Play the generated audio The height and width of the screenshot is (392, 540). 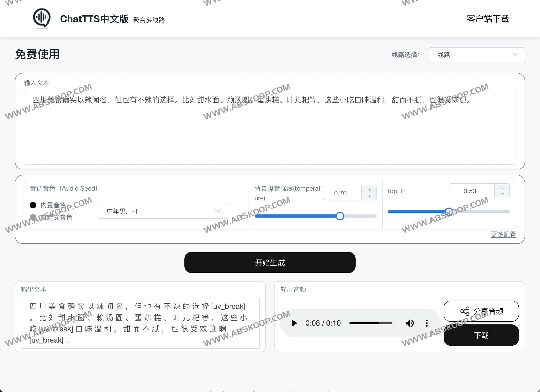pos(295,323)
